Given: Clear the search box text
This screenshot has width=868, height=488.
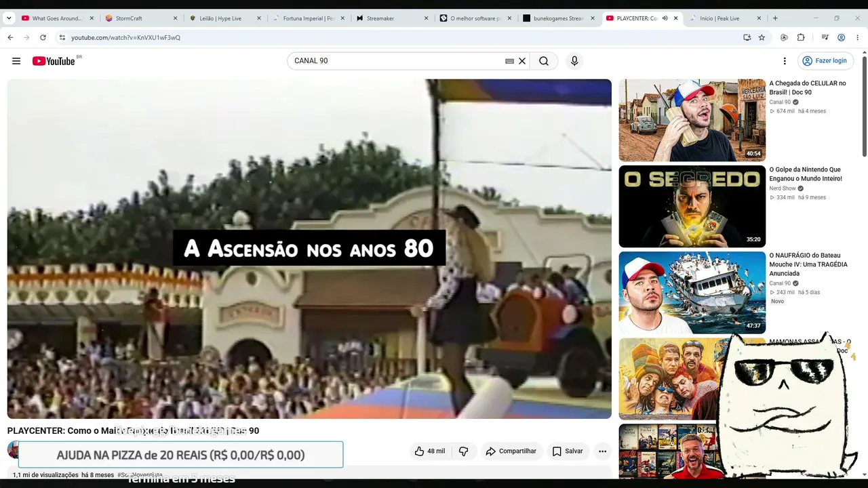Looking at the screenshot, I should click(522, 61).
